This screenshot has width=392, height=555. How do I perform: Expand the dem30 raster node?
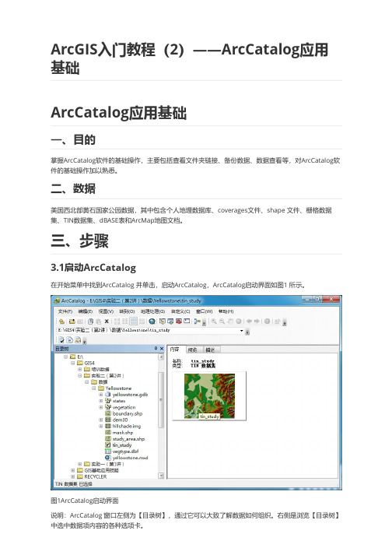(x=101, y=420)
